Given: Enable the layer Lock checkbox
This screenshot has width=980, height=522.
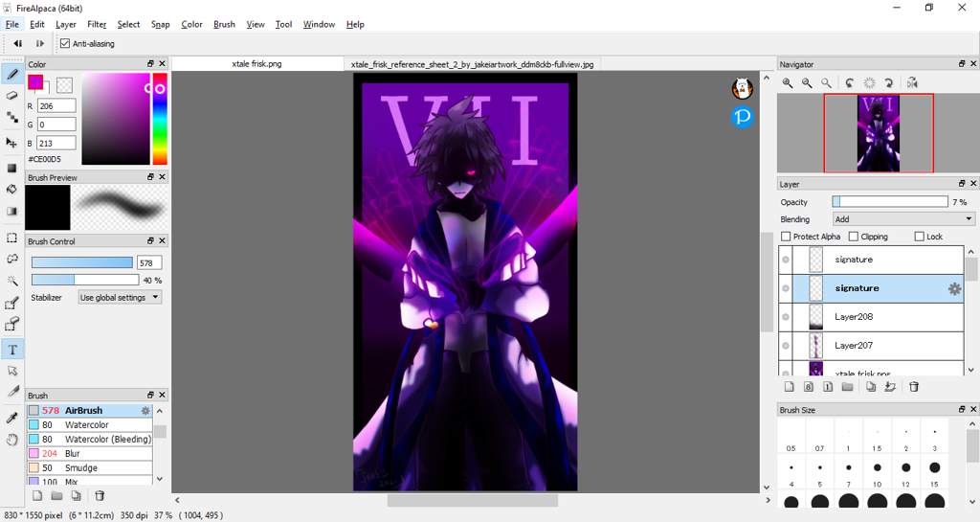Looking at the screenshot, I should (x=919, y=237).
